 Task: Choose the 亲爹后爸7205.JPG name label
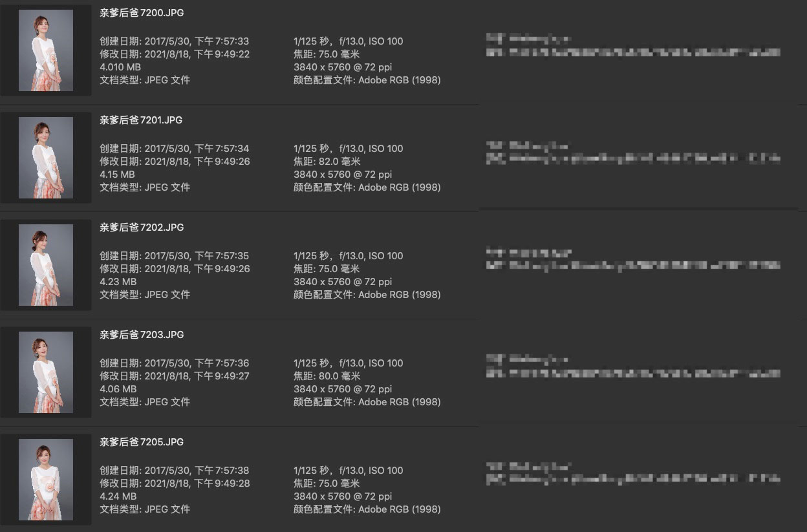pos(142,442)
